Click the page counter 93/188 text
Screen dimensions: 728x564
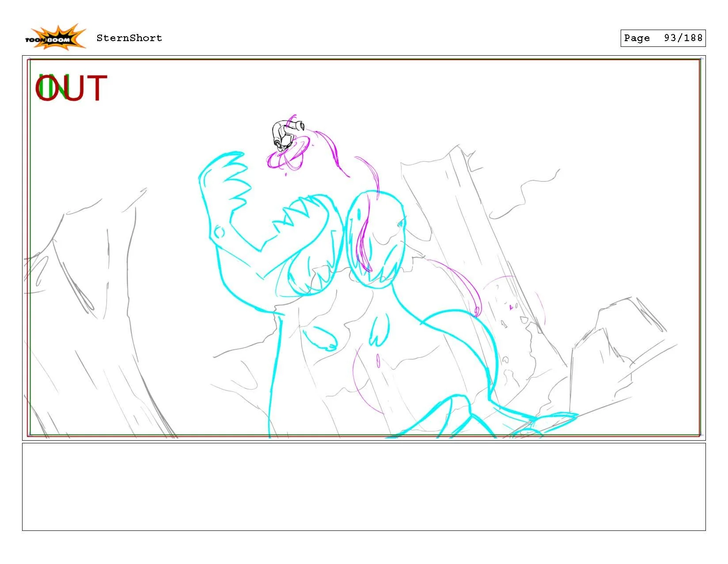[x=682, y=38]
